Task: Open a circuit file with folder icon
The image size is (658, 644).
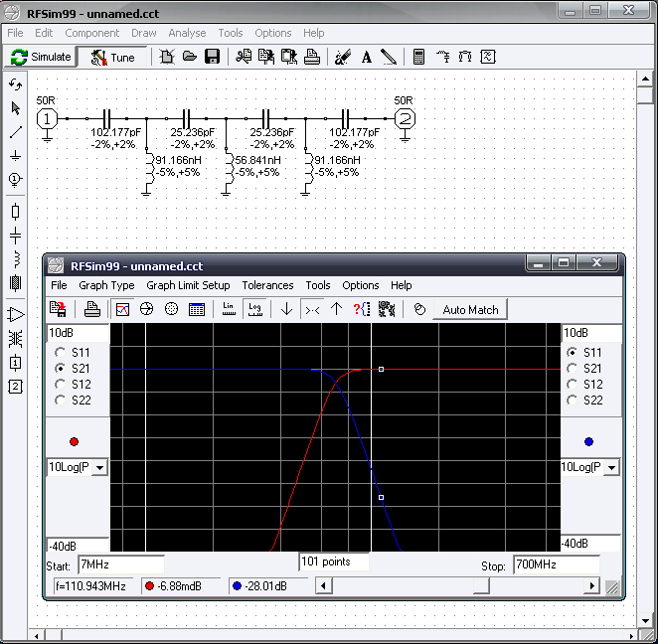Action: coord(190,57)
